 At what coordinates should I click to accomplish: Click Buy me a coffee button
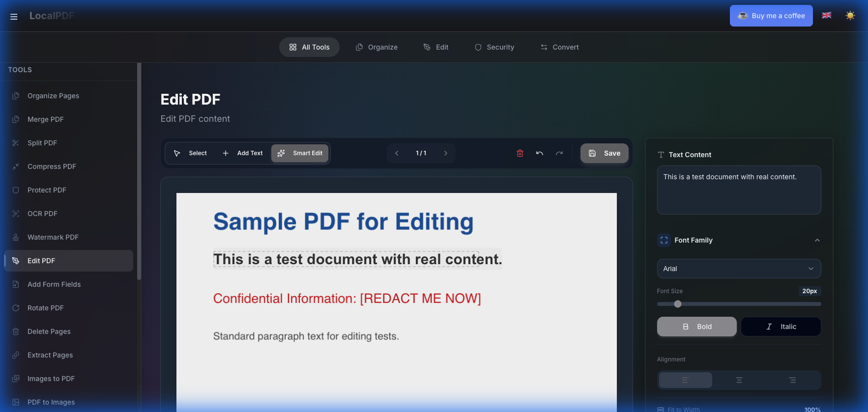[771, 16]
